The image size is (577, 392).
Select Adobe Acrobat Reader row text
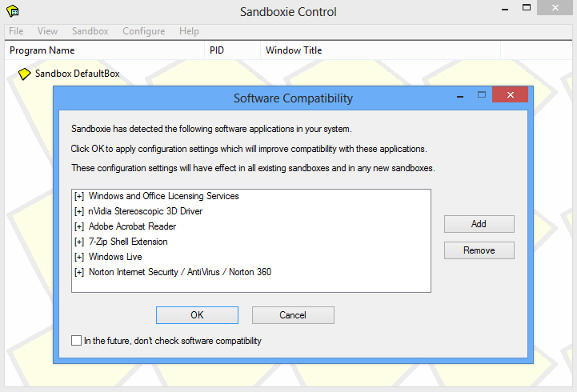[x=133, y=226]
